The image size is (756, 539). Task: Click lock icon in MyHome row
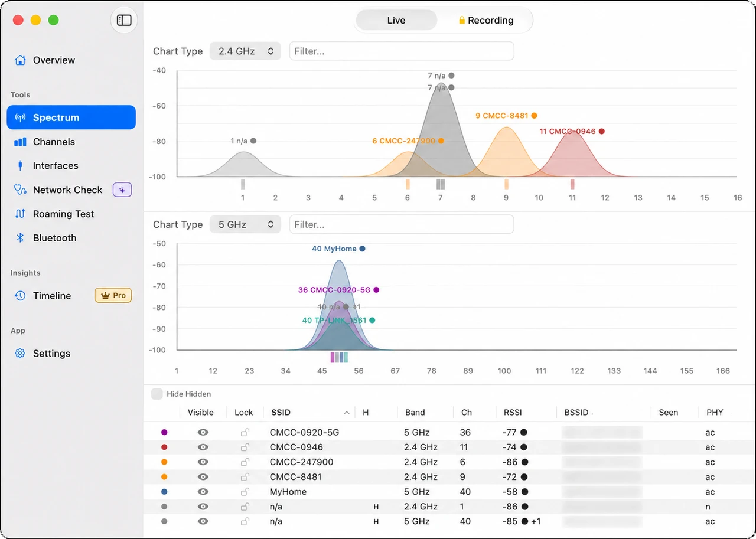point(245,491)
